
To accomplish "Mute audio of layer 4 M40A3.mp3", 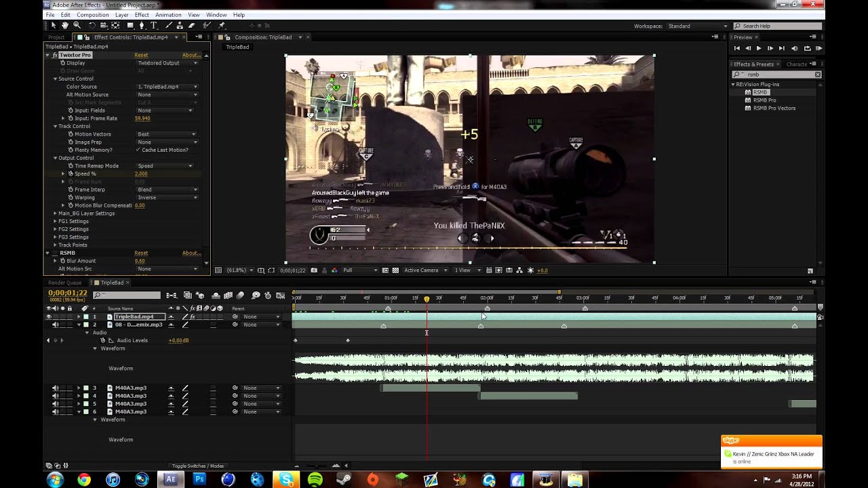I will (x=56, y=396).
